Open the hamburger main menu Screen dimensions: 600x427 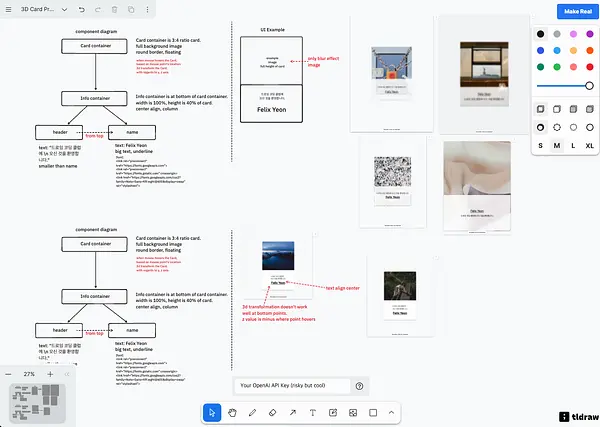click(8, 9)
